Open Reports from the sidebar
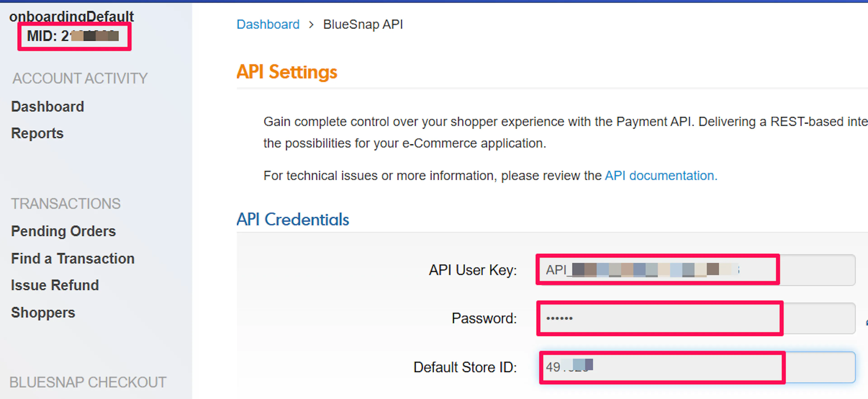The width and height of the screenshot is (868, 399). click(37, 133)
